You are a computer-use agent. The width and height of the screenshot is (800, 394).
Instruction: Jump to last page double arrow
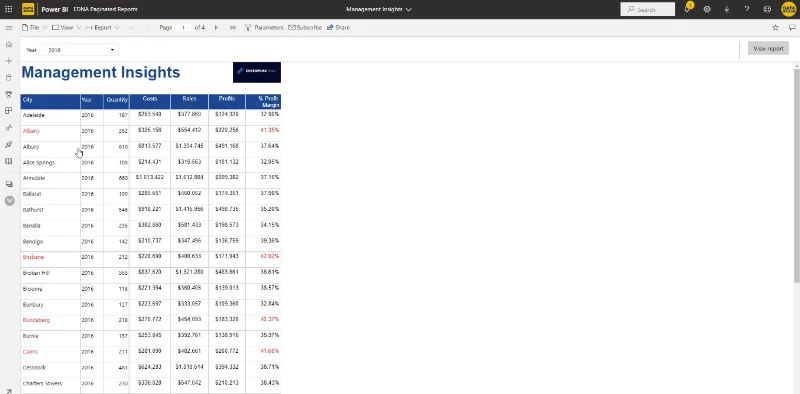[233, 28]
